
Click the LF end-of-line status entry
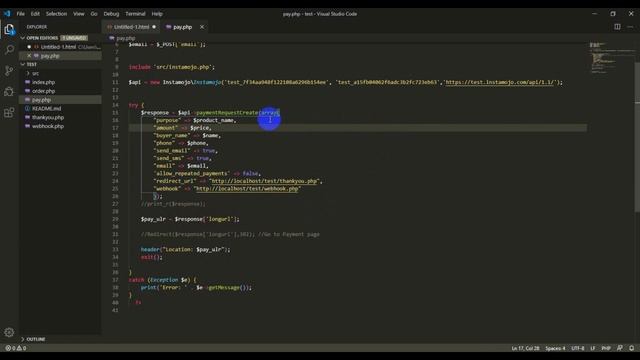tap(593, 348)
